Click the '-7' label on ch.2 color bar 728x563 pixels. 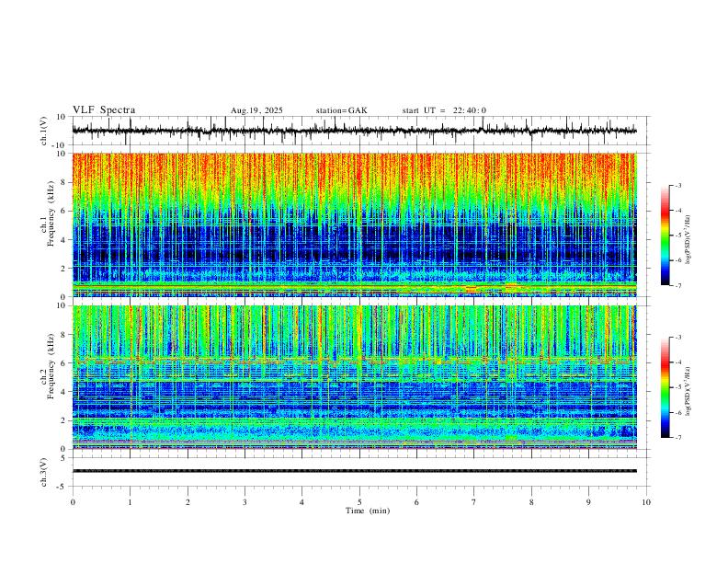coord(677,438)
